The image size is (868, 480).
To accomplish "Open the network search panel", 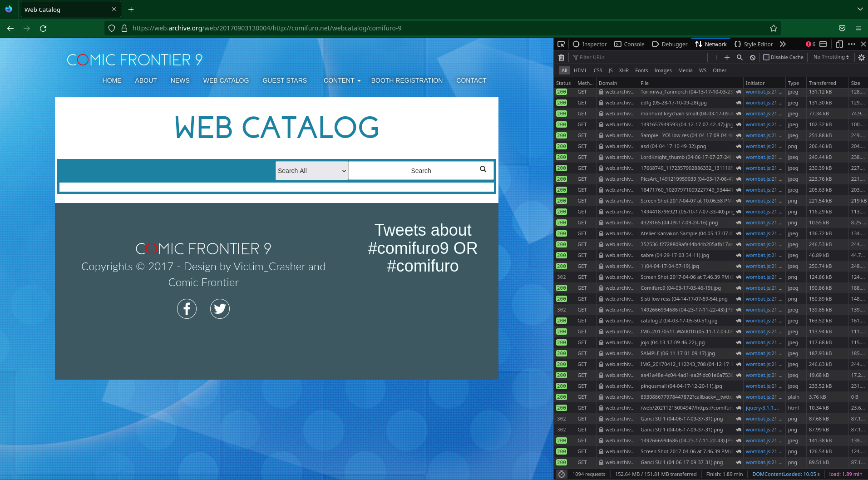I will pyautogui.click(x=740, y=58).
